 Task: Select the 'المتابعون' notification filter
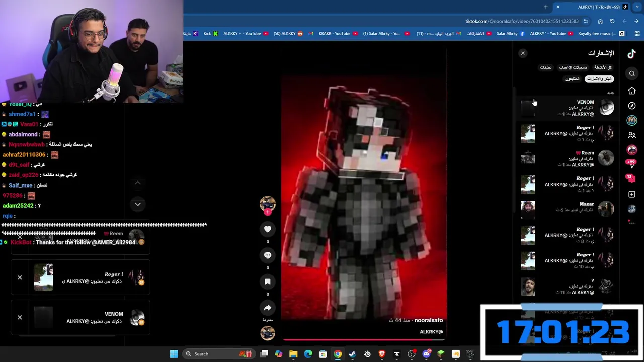[x=572, y=79]
